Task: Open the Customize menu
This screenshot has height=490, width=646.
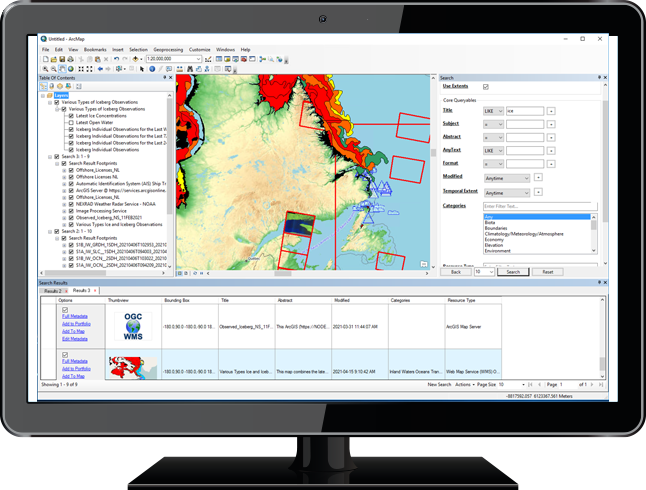Action: 199,49
